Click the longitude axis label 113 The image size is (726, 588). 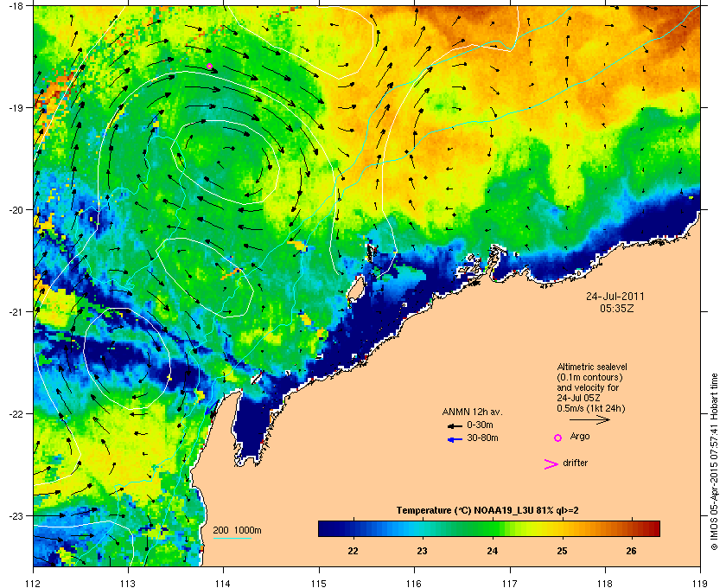point(128,583)
